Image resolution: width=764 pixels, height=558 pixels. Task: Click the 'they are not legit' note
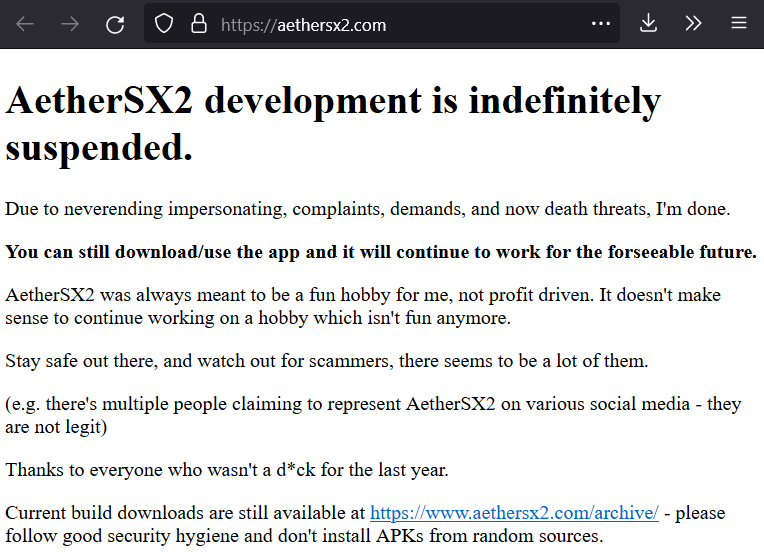[x=373, y=415]
